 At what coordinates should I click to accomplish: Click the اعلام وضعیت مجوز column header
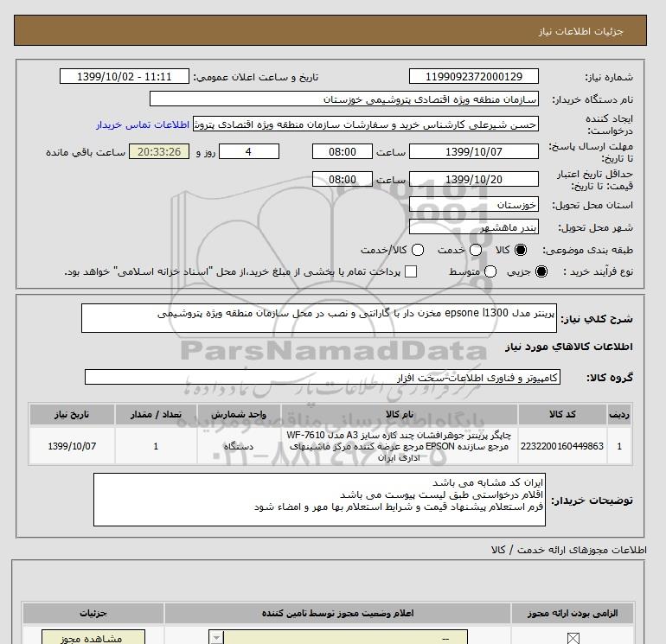coord(337,614)
